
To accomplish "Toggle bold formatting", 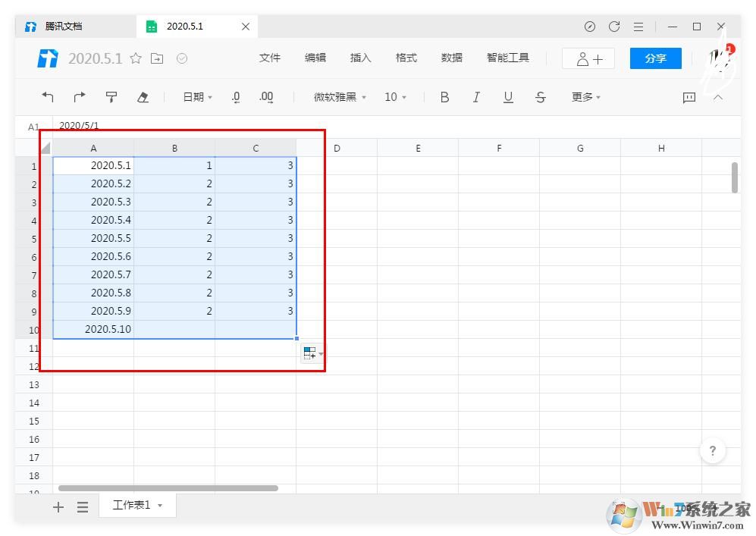I will point(444,97).
